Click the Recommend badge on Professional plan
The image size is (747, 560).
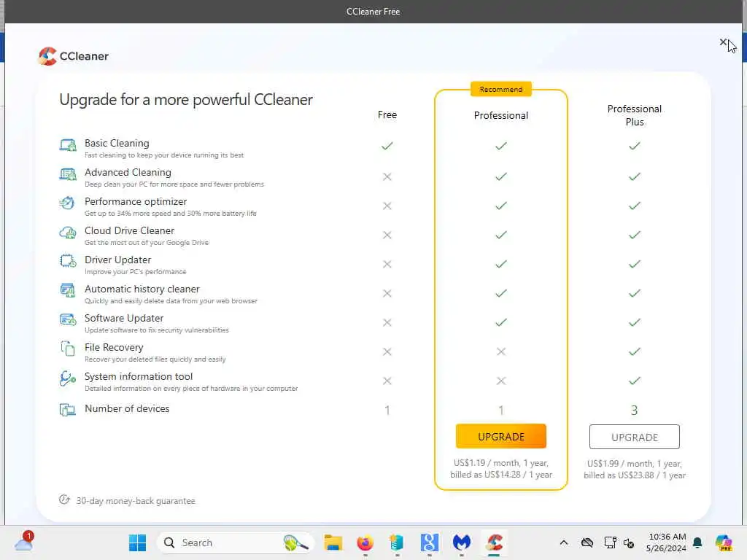click(500, 89)
